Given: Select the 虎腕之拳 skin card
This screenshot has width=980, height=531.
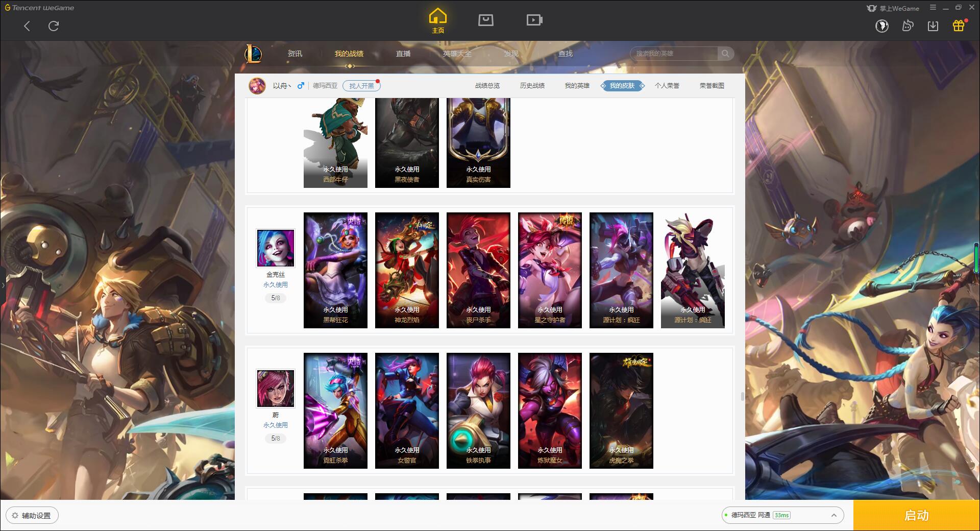Looking at the screenshot, I should (x=621, y=411).
